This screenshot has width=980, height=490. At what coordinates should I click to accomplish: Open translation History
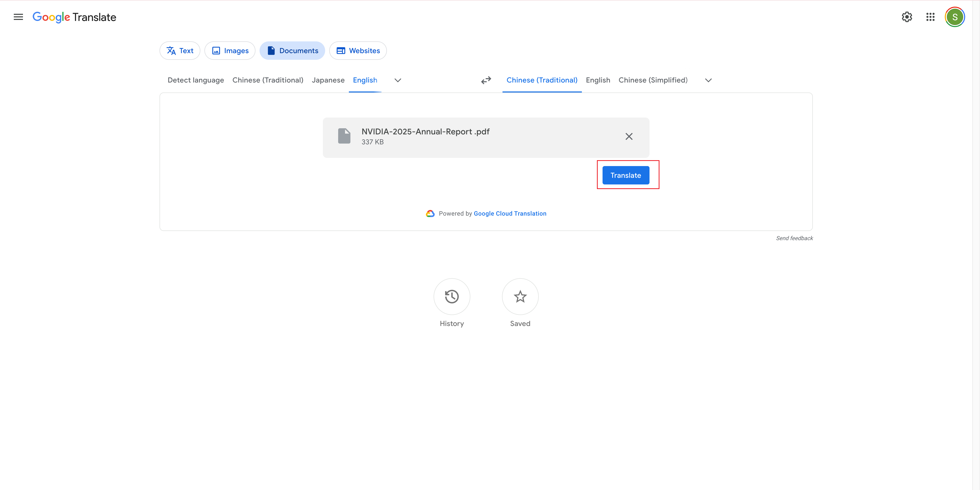(451, 297)
